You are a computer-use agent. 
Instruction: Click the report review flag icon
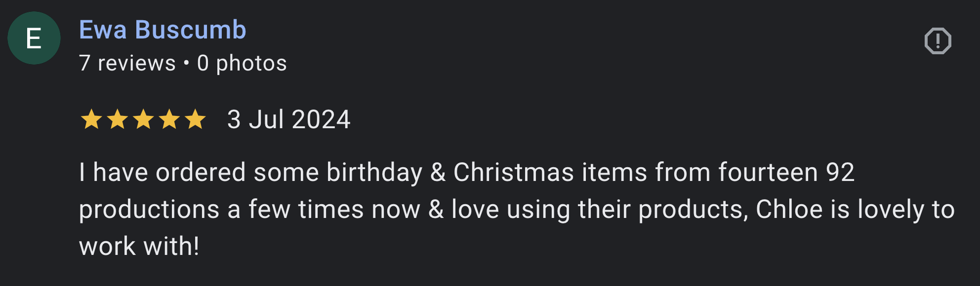(x=938, y=41)
